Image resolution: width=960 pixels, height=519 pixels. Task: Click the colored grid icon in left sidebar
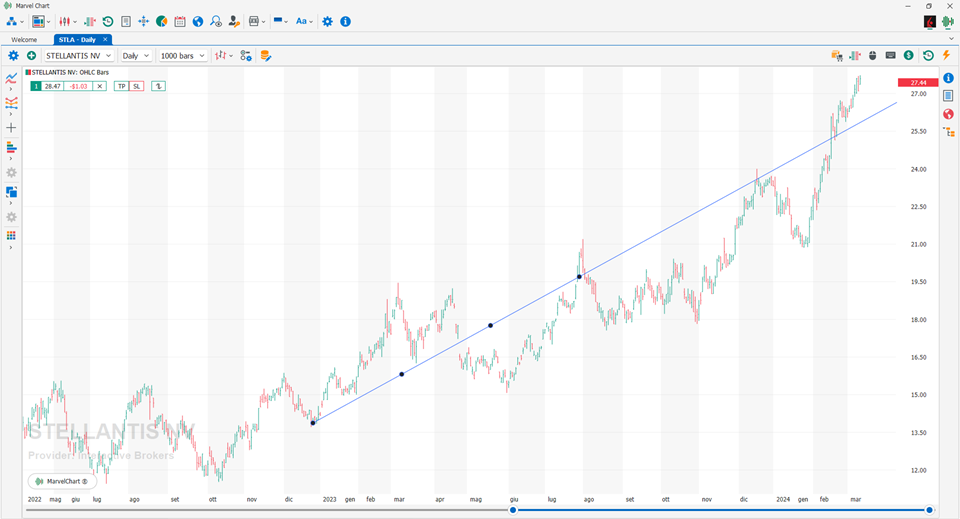[11, 236]
